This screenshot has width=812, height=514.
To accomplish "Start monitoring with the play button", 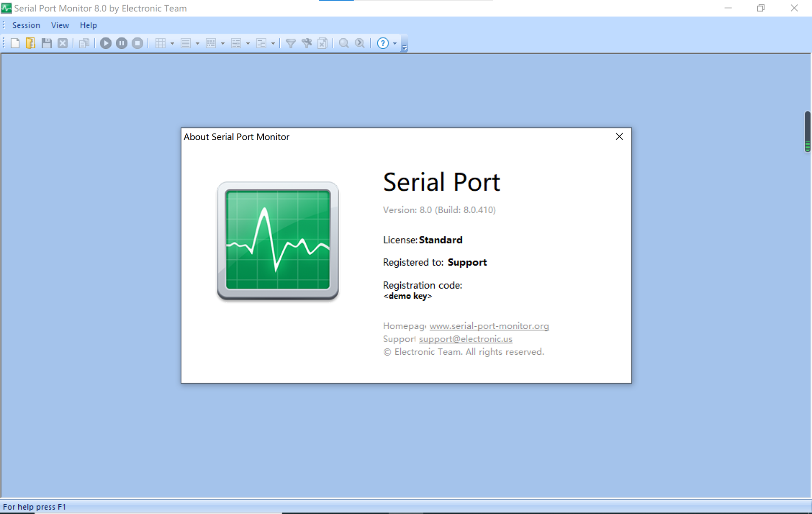I will [106, 43].
